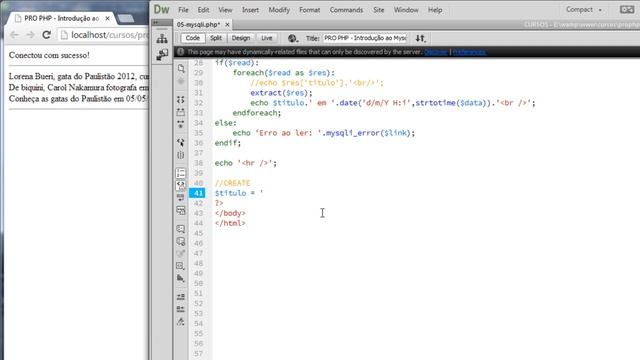Image resolution: width=640 pixels, height=360 pixels.
Task: Collapse full tag in code view
Action: [x=181, y=100]
